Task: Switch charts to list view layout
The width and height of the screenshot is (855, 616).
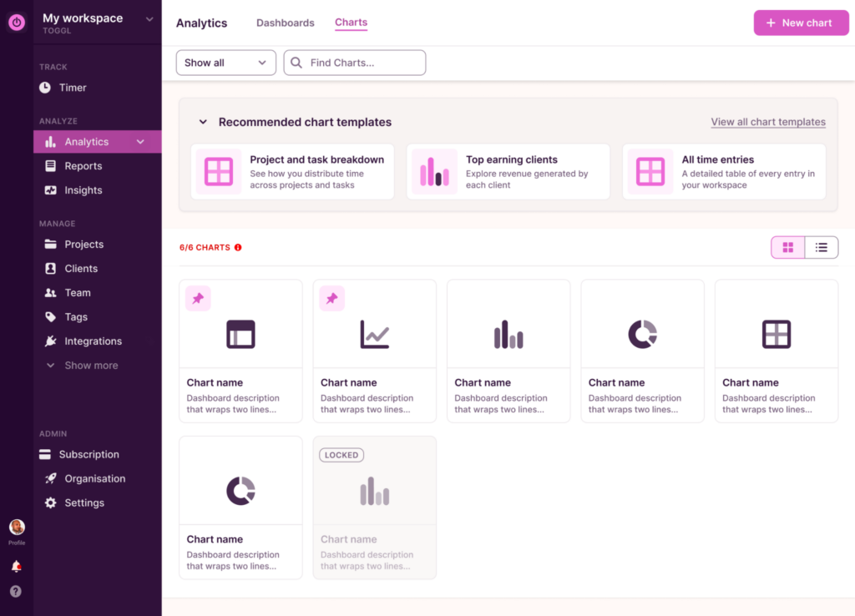Action: (821, 247)
